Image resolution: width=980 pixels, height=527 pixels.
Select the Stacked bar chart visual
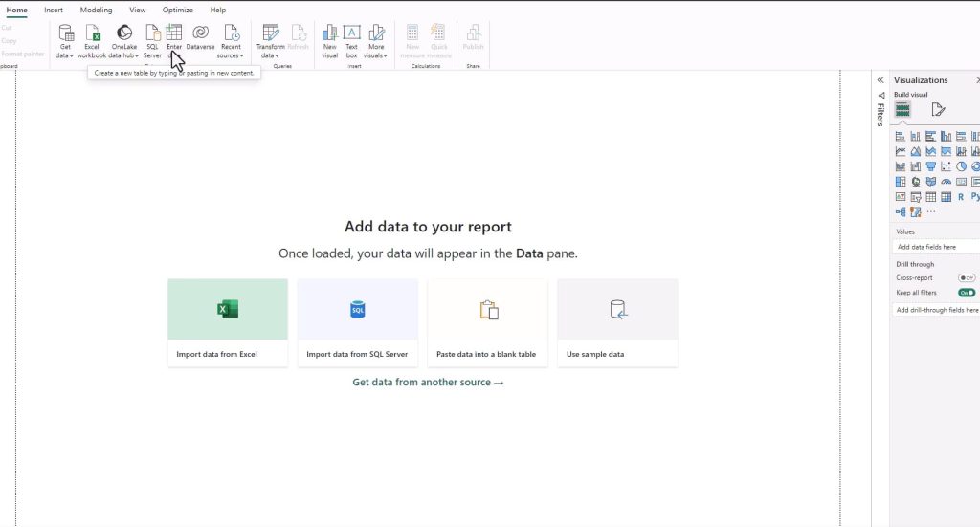pos(900,136)
